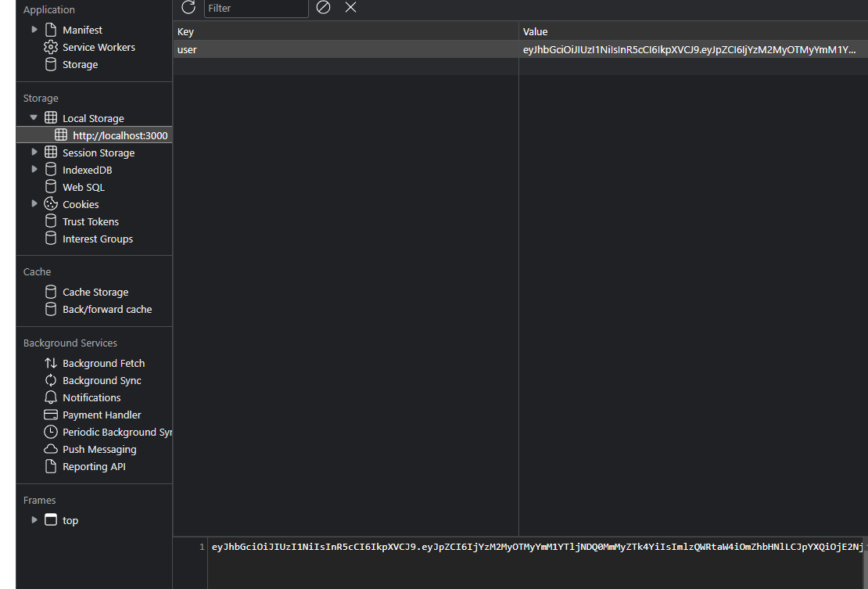Expand the top frame node
868x589 pixels.
[34, 520]
